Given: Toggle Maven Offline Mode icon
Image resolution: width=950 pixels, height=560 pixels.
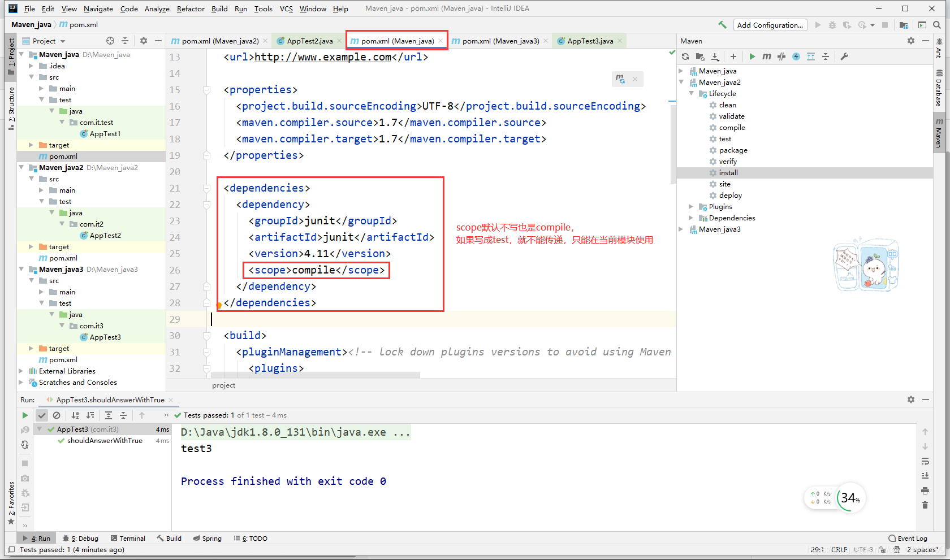Looking at the screenshot, I should tap(781, 57).
